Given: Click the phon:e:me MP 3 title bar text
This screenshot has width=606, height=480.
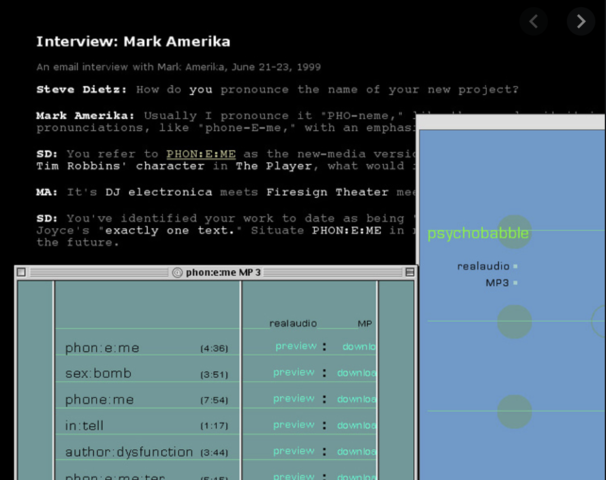Looking at the screenshot, I should tap(223, 272).
